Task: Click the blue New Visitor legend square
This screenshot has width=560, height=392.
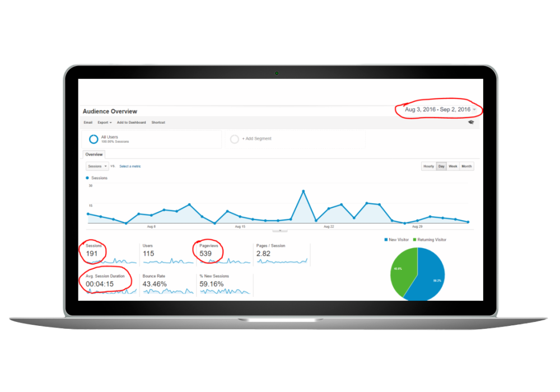Action: [386, 240]
